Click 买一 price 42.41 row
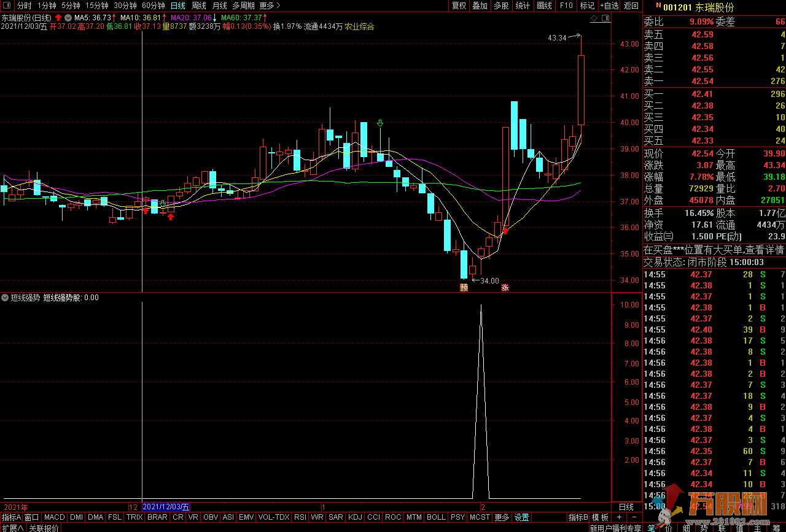 pos(714,94)
